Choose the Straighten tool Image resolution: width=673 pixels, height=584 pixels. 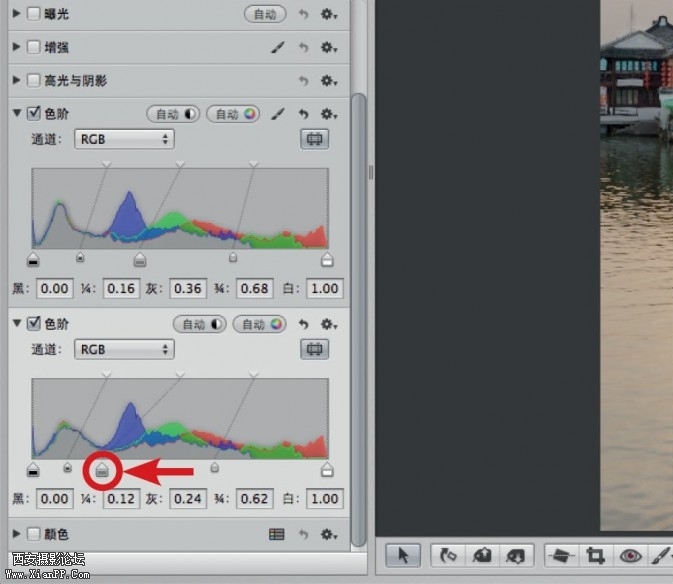click(x=562, y=556)
